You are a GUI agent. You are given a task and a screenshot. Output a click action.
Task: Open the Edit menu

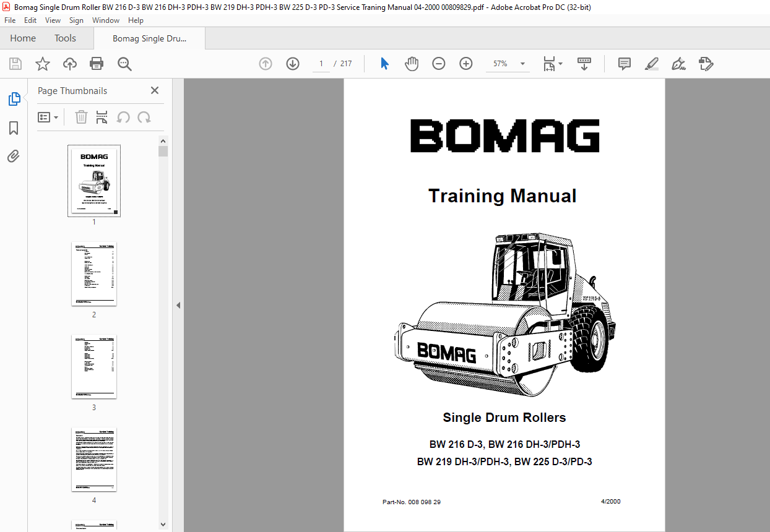point(30,20)
